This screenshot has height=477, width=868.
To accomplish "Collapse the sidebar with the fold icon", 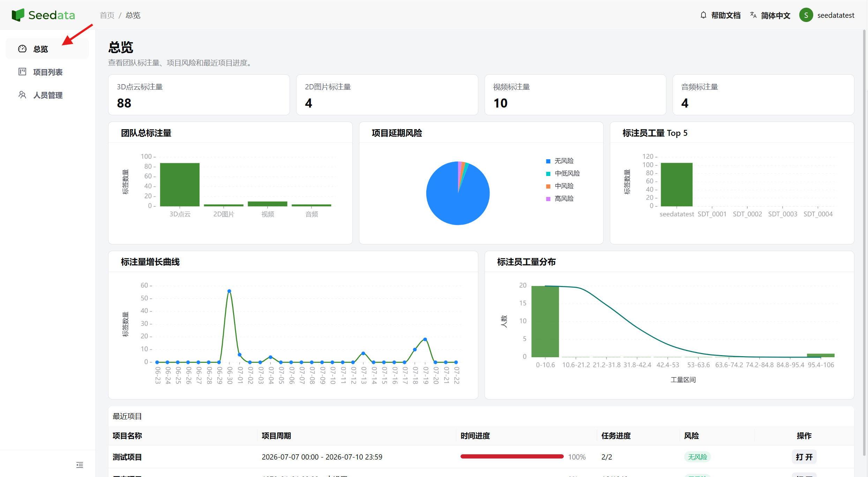I will click(x=80, y=465).
